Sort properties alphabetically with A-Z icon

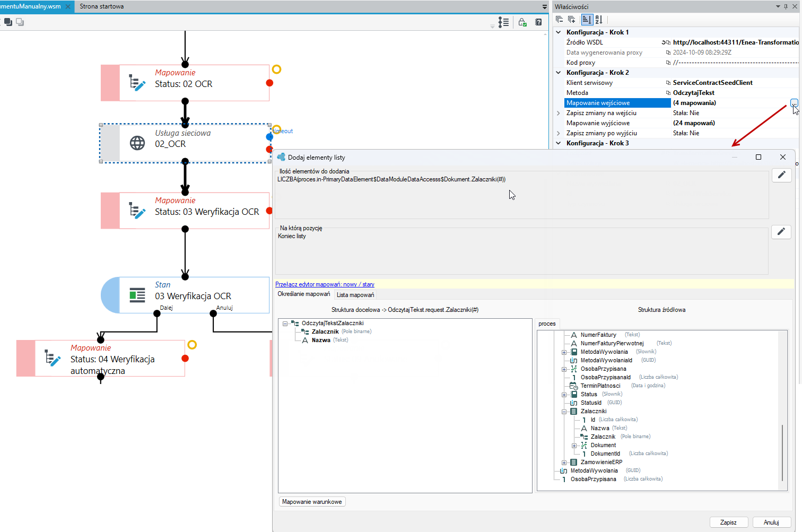[x=599, y=20]
